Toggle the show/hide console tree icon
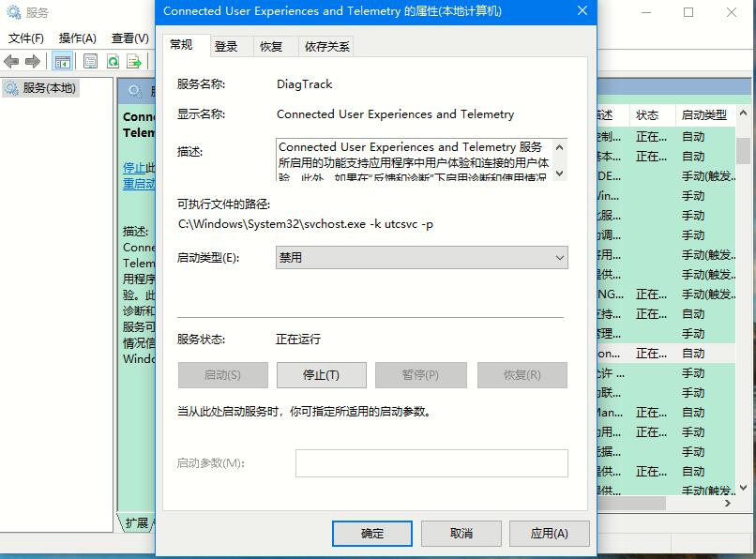Viewport: 756px width, 559px height. [62, 61]
